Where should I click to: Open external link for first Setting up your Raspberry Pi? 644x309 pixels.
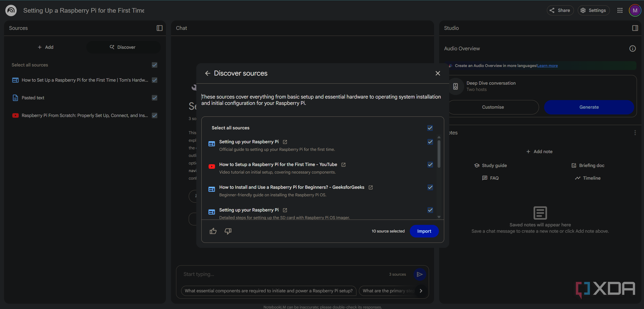(285, 142)
